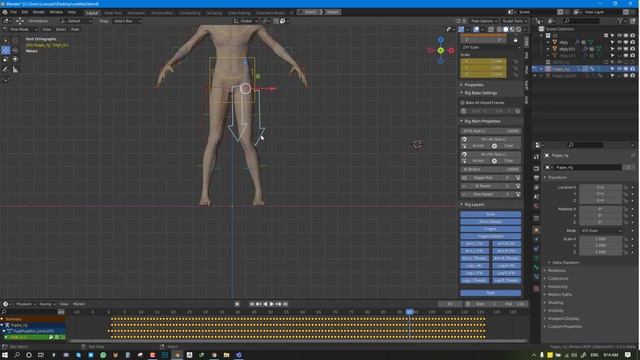The image size is (640, 360).
Task: Select the Annotate pencil tool
Action: [6, 69]
